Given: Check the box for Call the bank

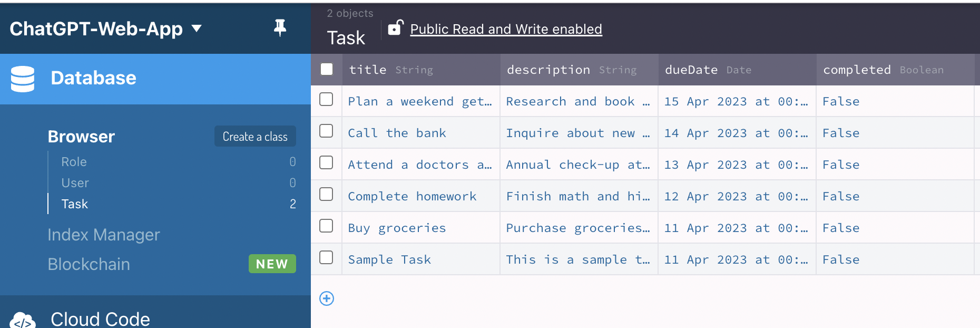Looking at the screenshot, I should click(326, 131).
